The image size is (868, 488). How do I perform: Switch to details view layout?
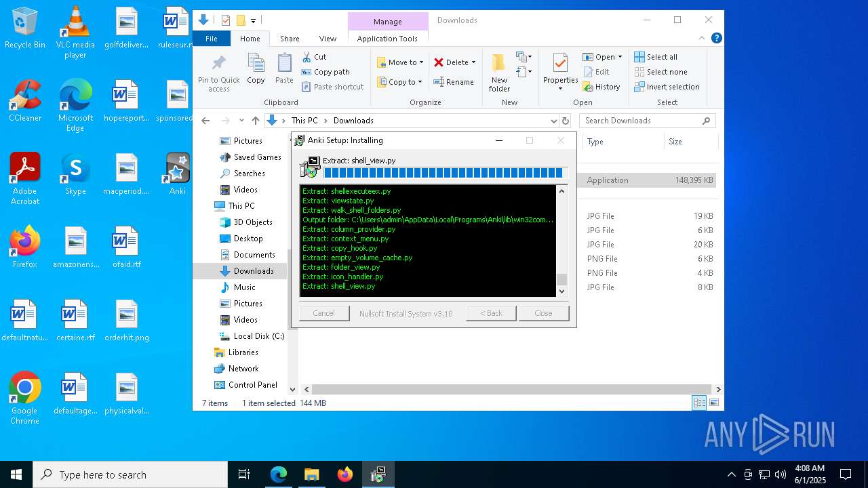point(699,403)
